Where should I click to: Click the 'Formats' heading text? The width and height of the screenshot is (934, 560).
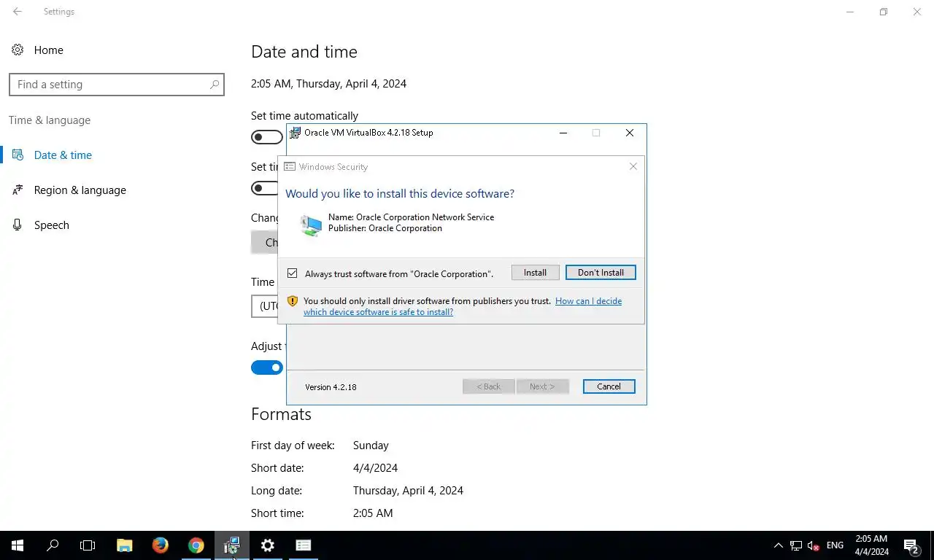click(281, 414)
